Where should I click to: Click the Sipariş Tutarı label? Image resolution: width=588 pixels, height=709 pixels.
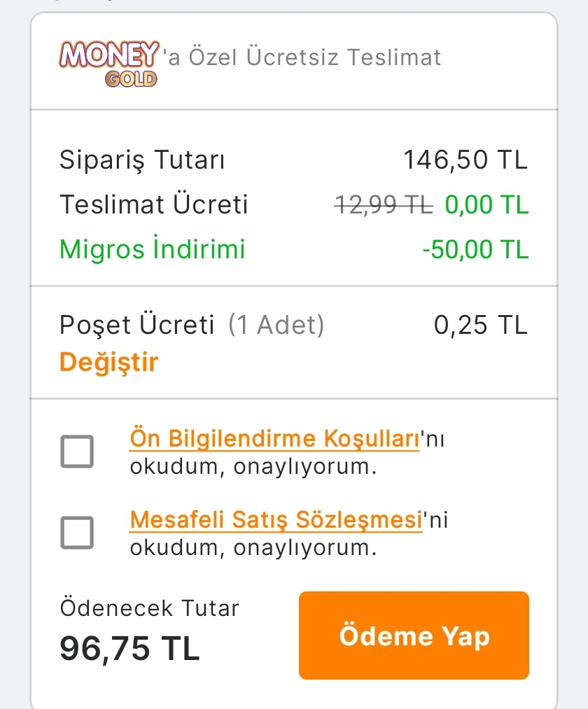point(142,160)
